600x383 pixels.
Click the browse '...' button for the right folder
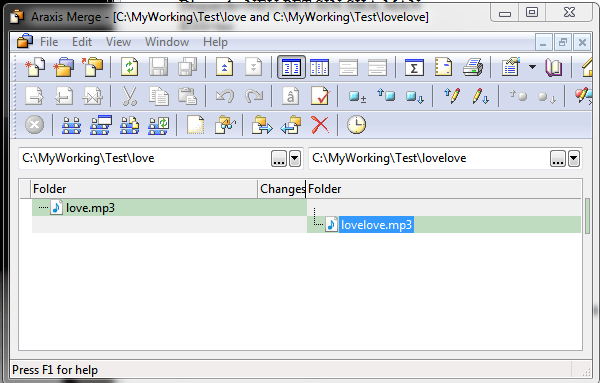click(558, 158)
